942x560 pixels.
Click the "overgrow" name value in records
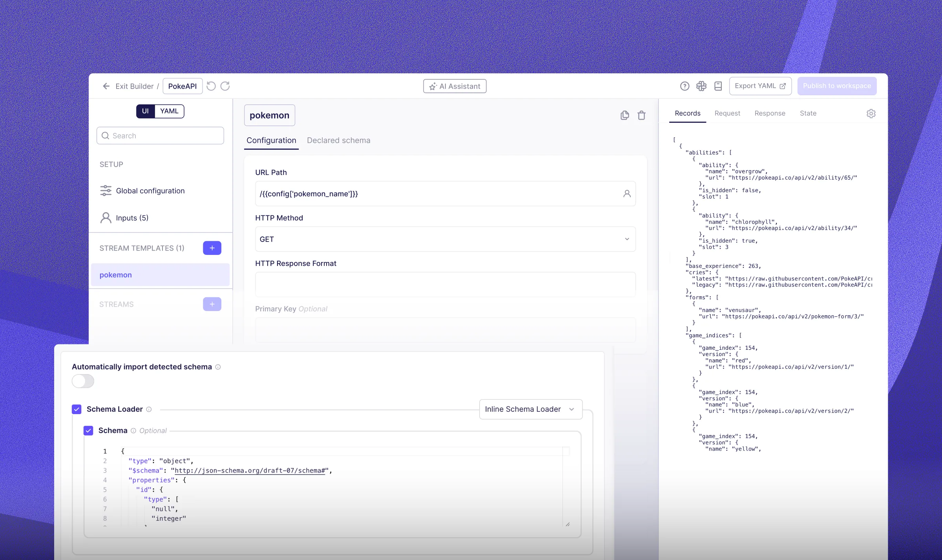pyautogui.click(x=749, y=172)
